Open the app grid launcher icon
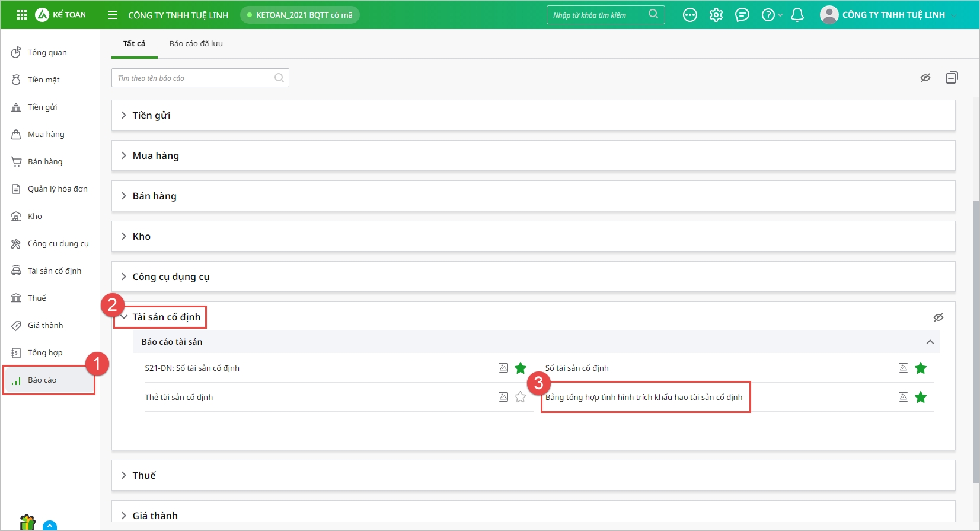 pos(22,15)
